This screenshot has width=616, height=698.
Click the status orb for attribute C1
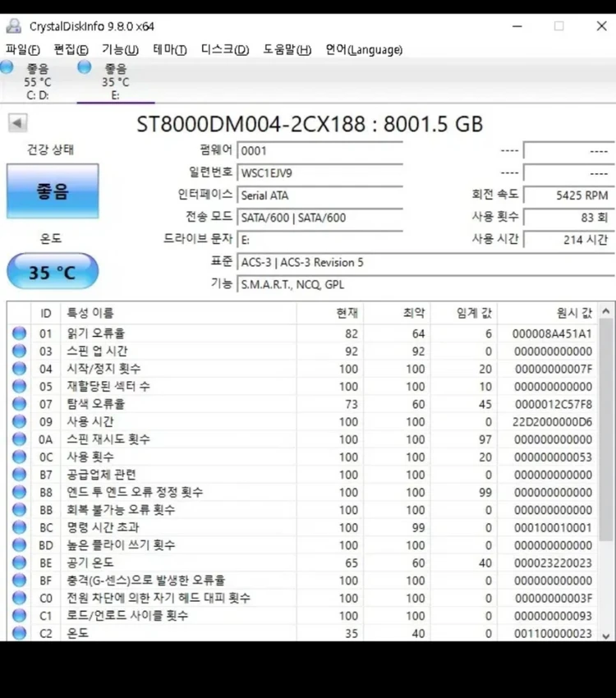click(x=19, y=615)
